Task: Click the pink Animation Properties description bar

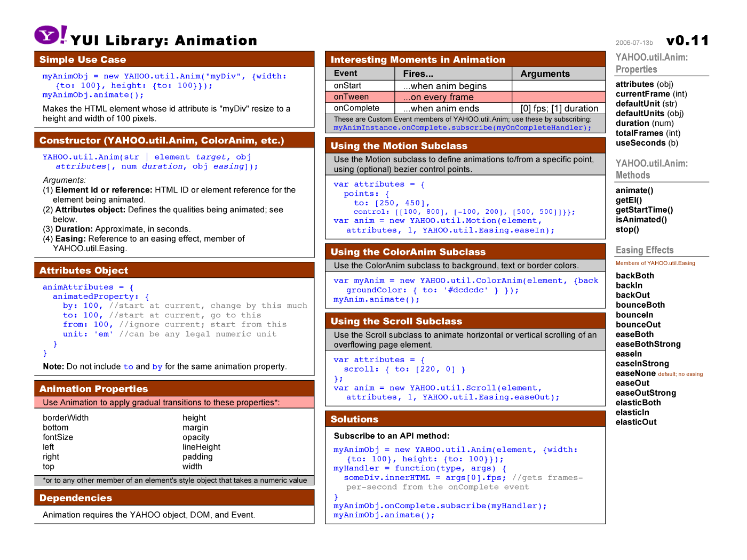Action: click(x=174, y=403)
